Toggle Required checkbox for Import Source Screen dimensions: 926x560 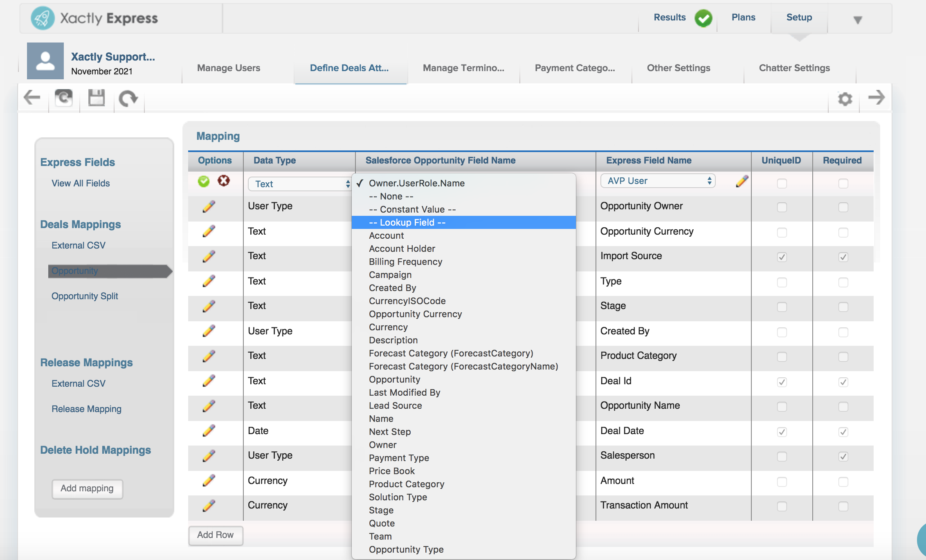[x=843, y=257]
